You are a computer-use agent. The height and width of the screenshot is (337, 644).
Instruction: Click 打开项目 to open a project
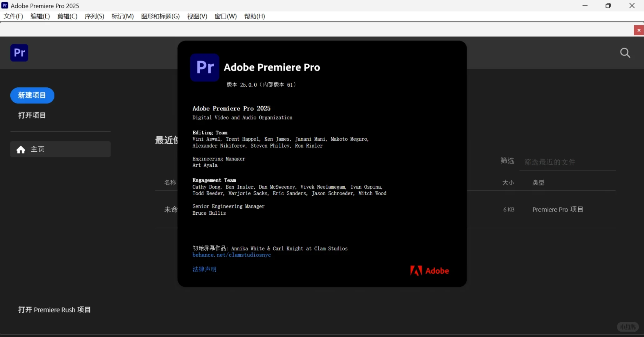pos(32,115)
